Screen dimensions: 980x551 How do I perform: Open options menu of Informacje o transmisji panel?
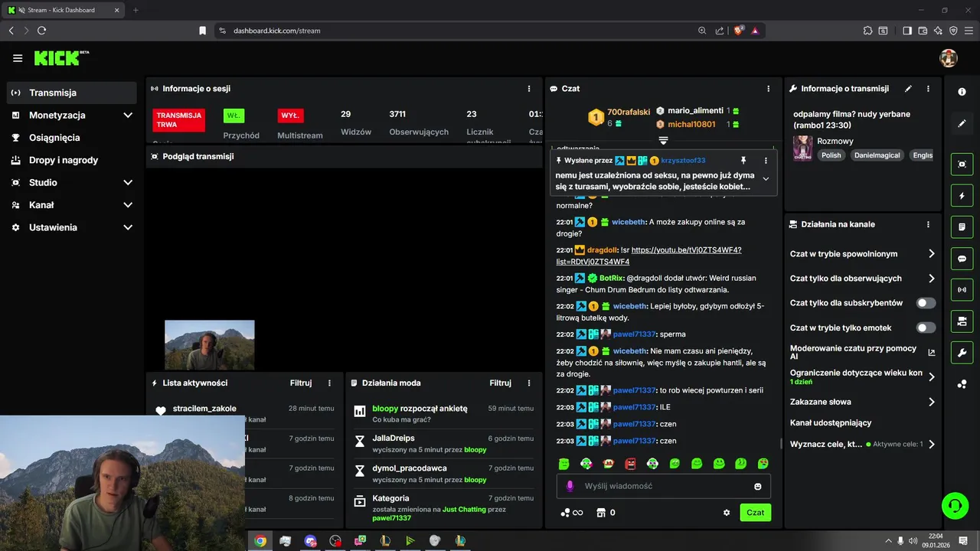pyautogui.click(x=928, y=89)
